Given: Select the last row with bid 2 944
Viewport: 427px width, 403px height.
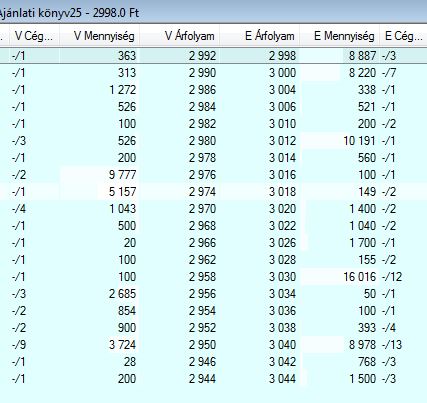Looking at the screenshot, I should 213,379.
